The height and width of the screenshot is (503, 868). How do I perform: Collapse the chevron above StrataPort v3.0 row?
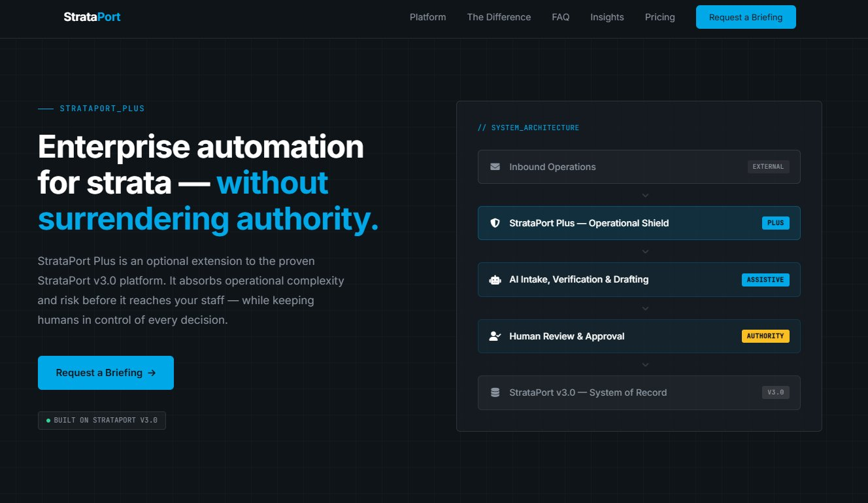(645, 364)
